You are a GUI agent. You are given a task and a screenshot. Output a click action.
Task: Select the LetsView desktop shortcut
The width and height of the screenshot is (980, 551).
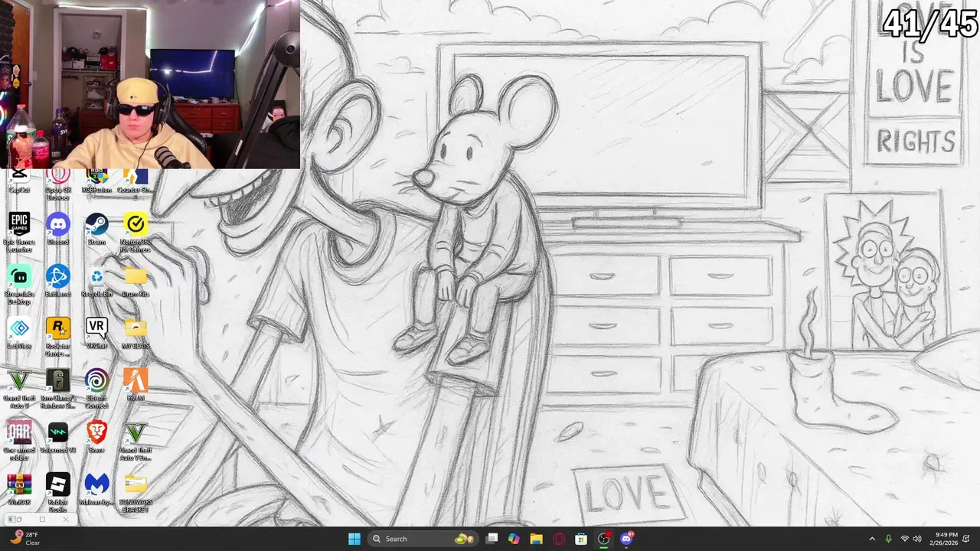(19, 333)
